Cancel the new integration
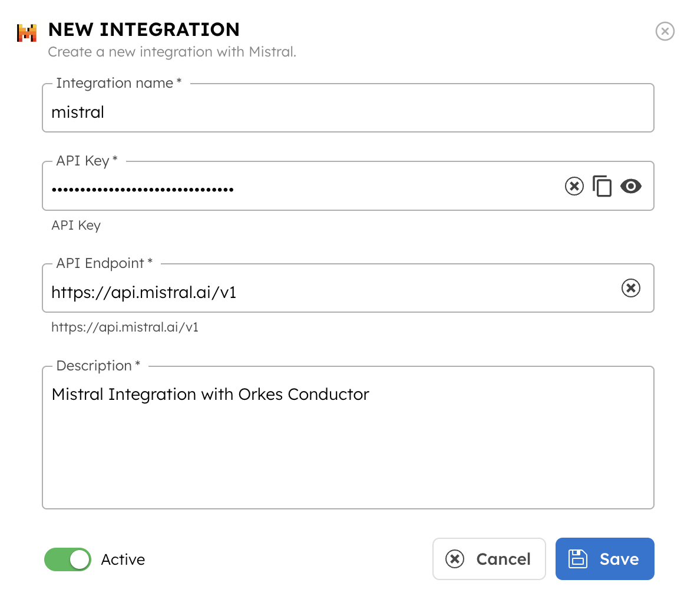 click(489, 559)
